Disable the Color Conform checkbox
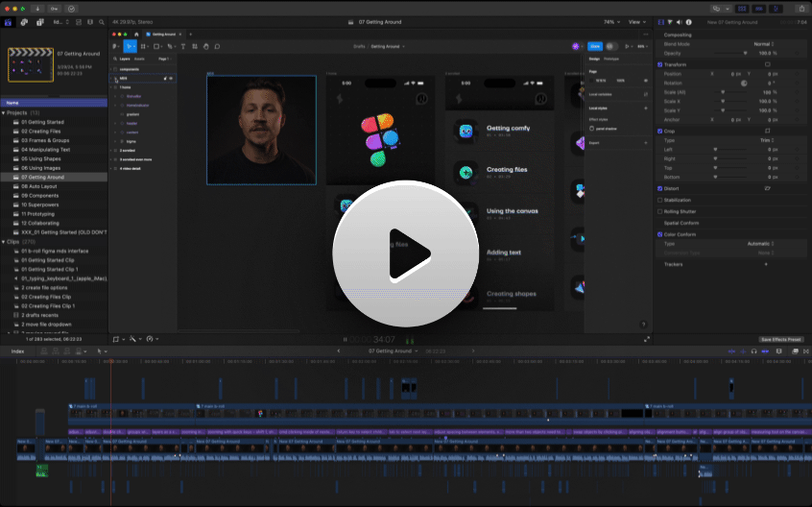Screen dimensions: 812x507 [659, 233]
